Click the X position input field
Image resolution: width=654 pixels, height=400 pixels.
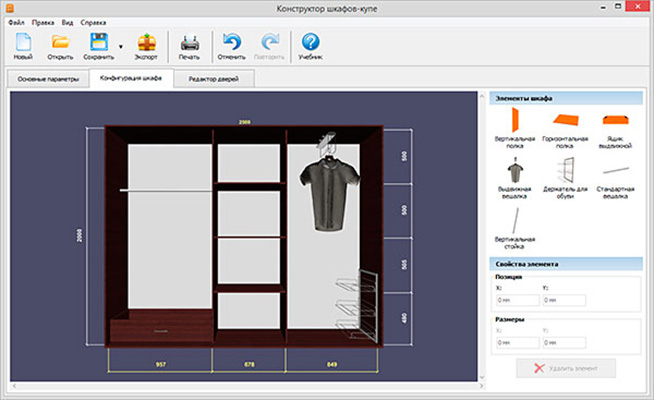516,299
